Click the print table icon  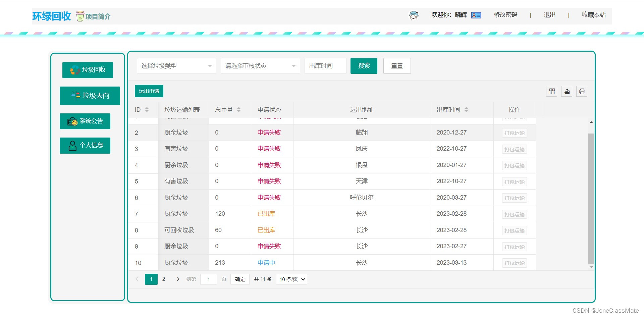582,91
